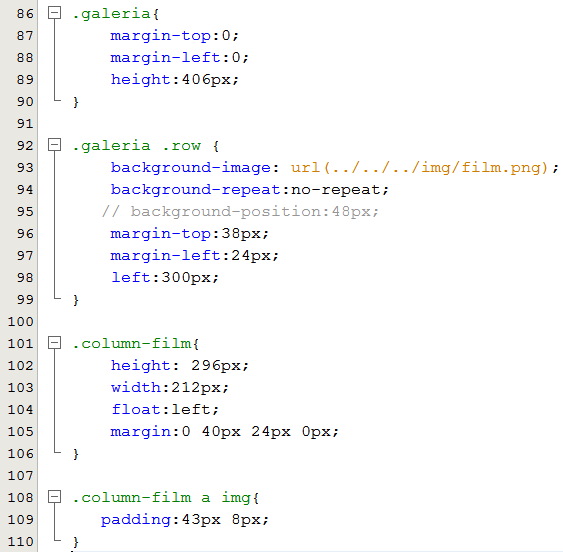Click line number 88 in the margin
This screenshot has height=552, width=563.
tap(25, 57)
